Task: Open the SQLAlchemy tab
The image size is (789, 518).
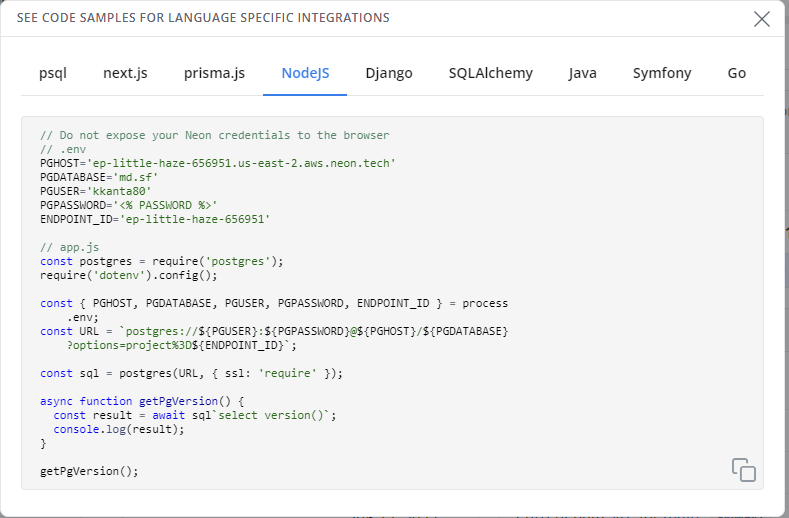Action: pyautogui.click(x=491, y=73)
